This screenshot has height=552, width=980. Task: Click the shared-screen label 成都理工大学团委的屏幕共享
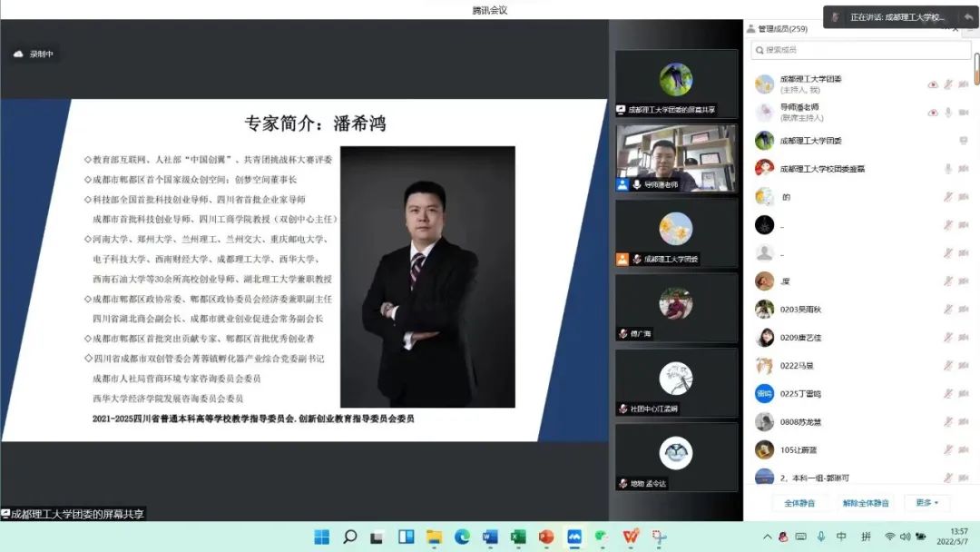(x=73, y=514)
